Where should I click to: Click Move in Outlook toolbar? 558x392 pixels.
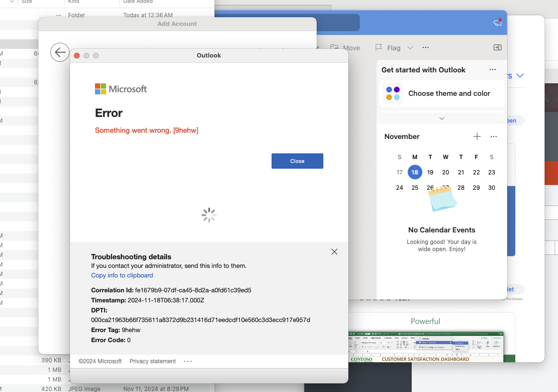click(x=345, y=47)
